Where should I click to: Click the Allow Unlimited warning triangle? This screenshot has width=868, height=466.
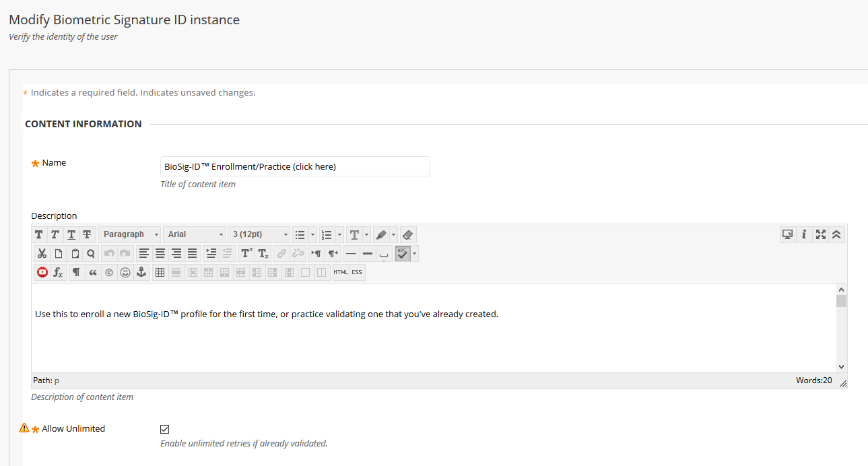pos(24,428)
